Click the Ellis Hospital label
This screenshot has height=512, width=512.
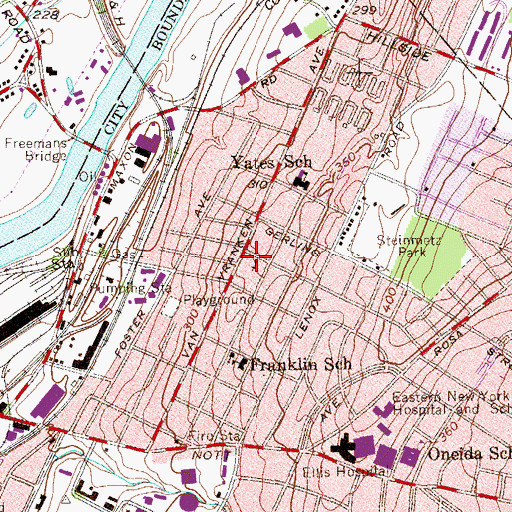[x=344, y=472]
